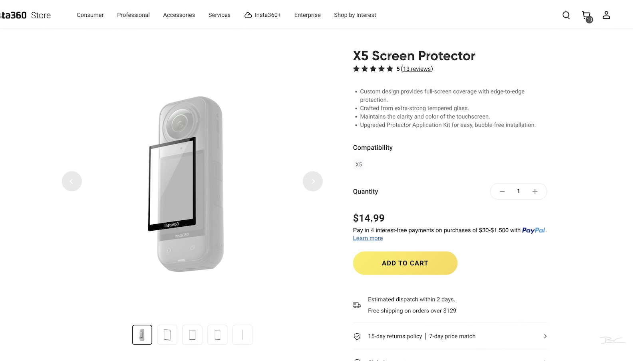Image resolution: width=636 pixels, height=364 pixels.
Task: Open the shopping cart icon
Action: (x=586, y=16)
